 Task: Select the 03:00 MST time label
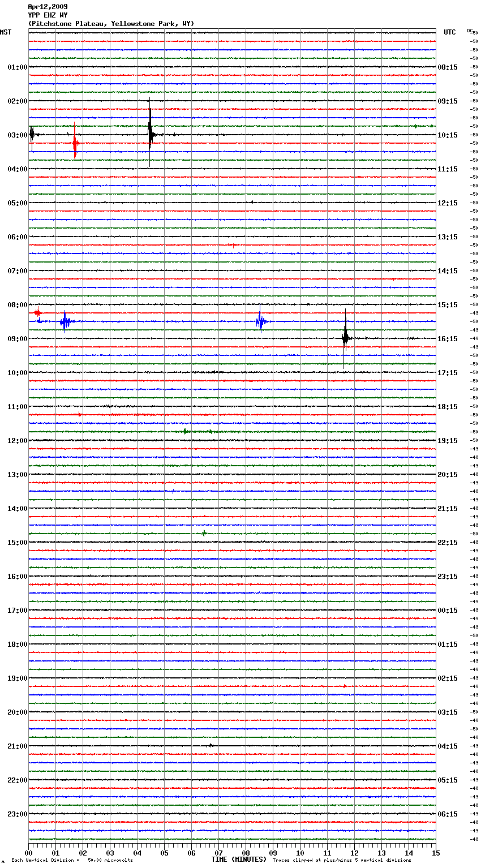(x=18, y=135)
